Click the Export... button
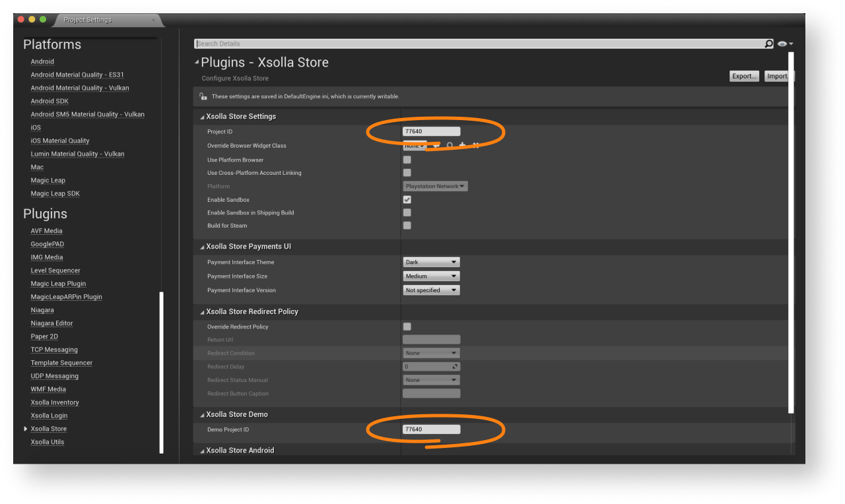 click(744, 76)
